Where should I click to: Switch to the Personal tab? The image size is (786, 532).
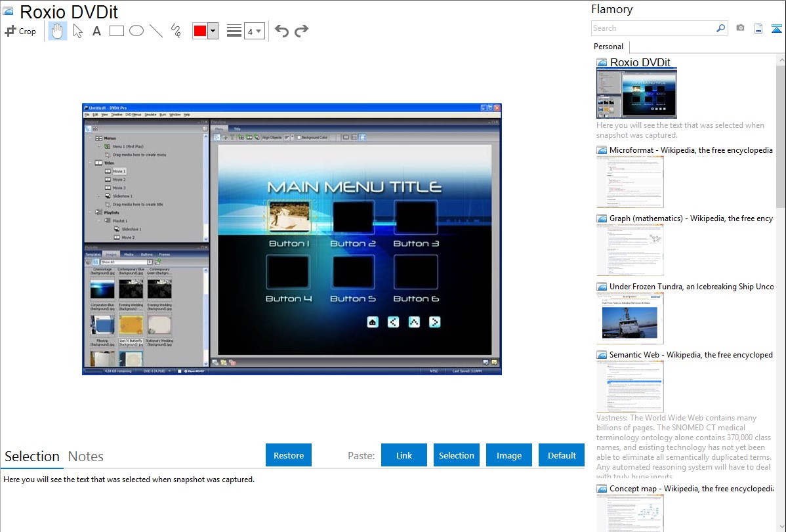tap(609, 47)
